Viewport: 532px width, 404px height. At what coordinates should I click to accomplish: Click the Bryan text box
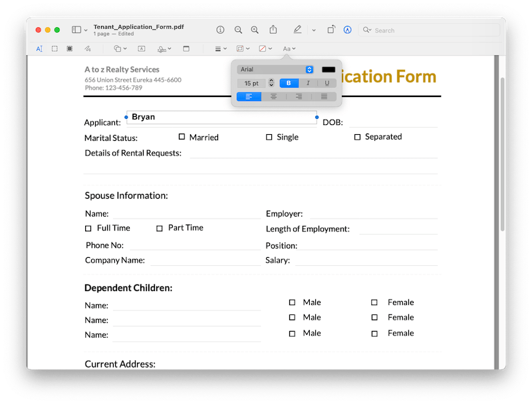[x=221, y=117]
